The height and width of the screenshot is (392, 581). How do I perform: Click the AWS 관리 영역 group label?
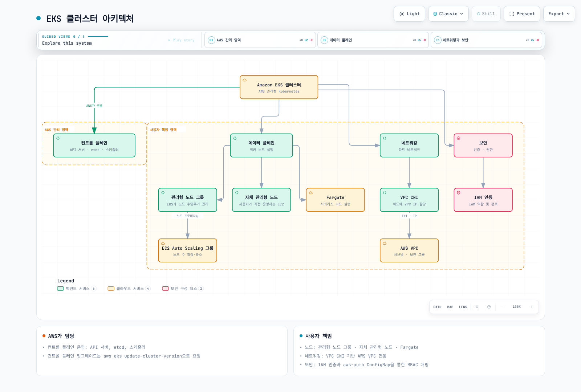(57, 130)
